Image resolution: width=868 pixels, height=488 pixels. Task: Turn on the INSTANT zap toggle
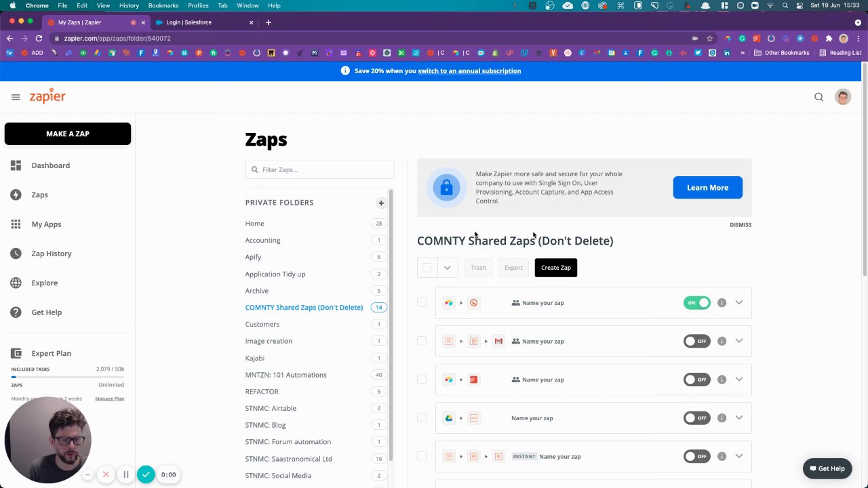696,456
